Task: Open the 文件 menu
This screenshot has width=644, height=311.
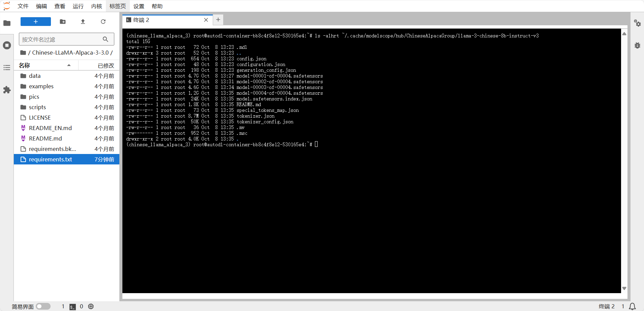Action: point(23,6)
